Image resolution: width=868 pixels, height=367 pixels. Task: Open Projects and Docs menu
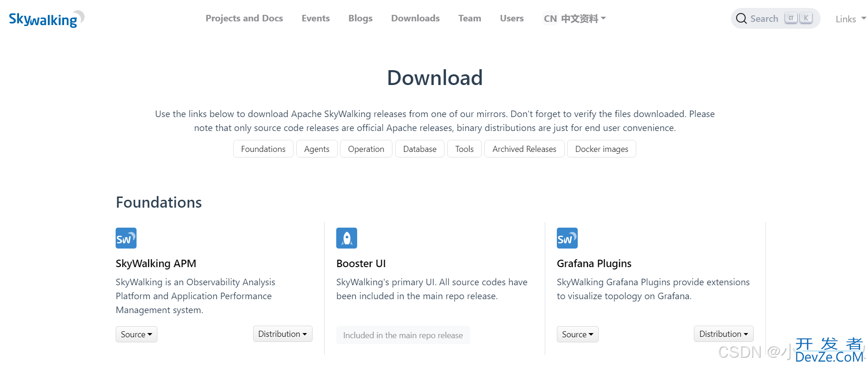pos(244,18)
